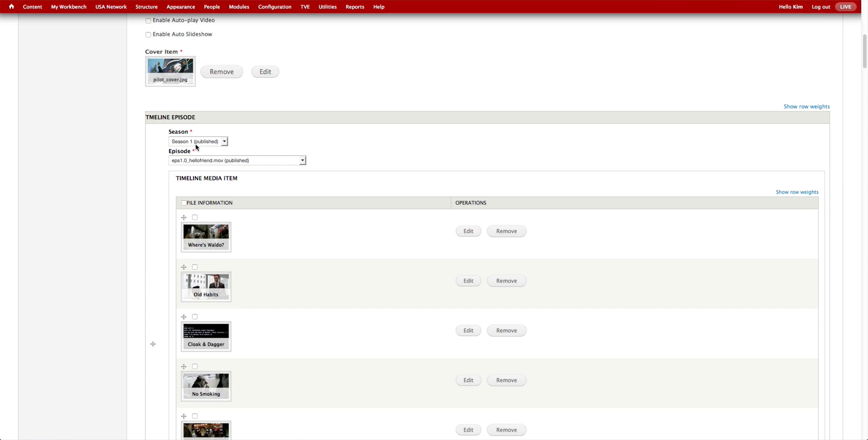Show row weights for Timeline Media Item
This screenshot has height=440, width=868.
point(797,192)
